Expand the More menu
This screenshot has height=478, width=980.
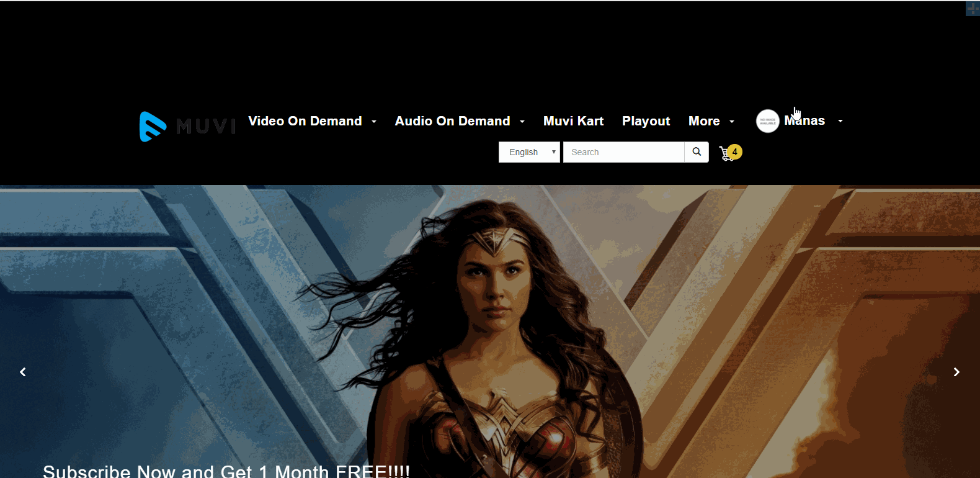pyautogui.click(x=711, y=121)
